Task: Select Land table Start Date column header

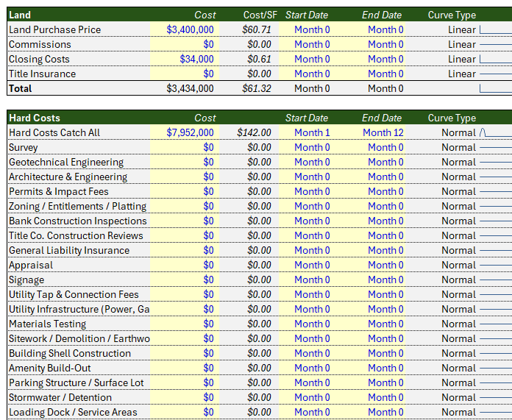Action: pos(307,15)
